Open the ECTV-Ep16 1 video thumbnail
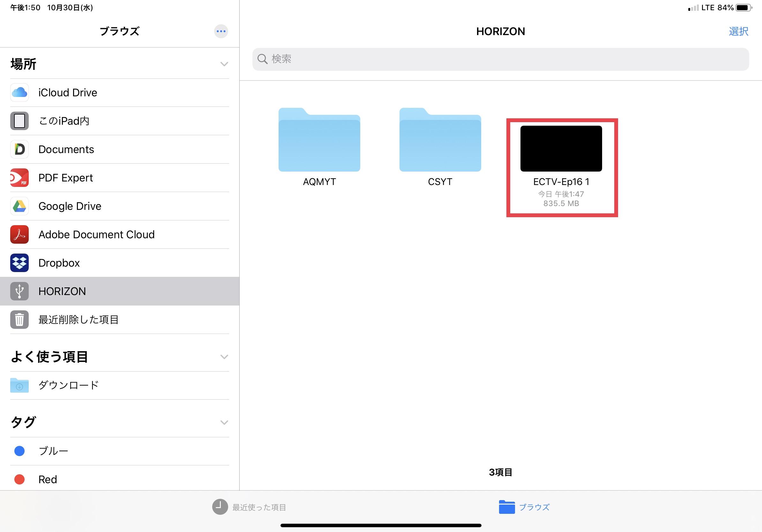762x532 pixels. click(561, 149)
